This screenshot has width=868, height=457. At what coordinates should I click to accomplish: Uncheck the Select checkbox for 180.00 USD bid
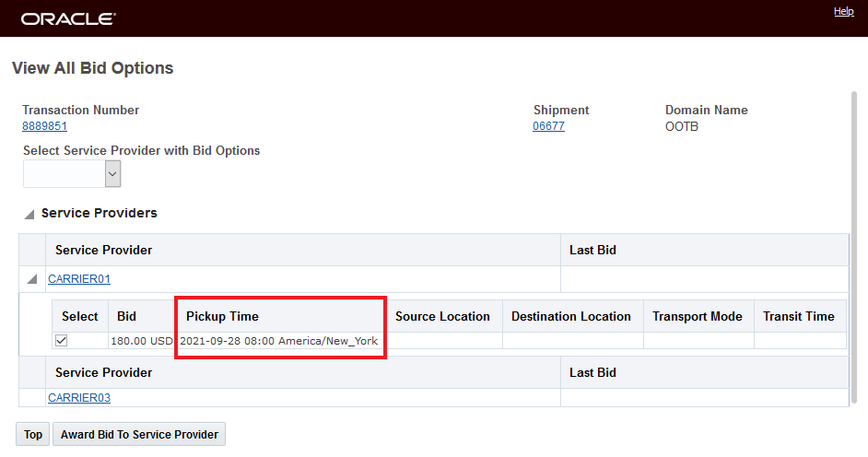[x=62, y=341]
